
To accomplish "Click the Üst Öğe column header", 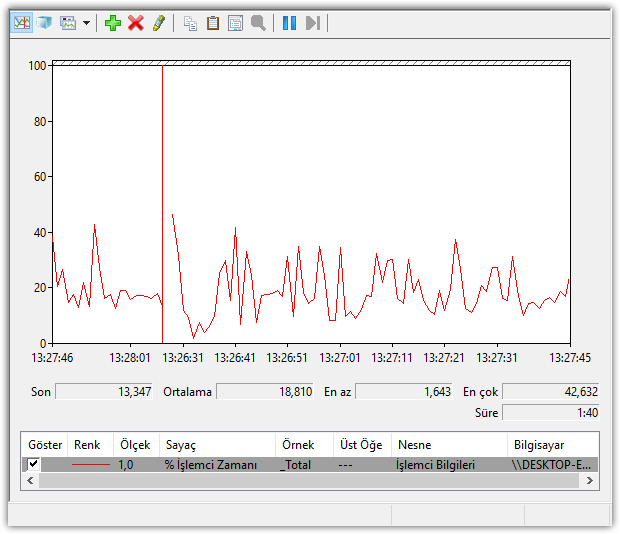I will (x=361, y=445).
